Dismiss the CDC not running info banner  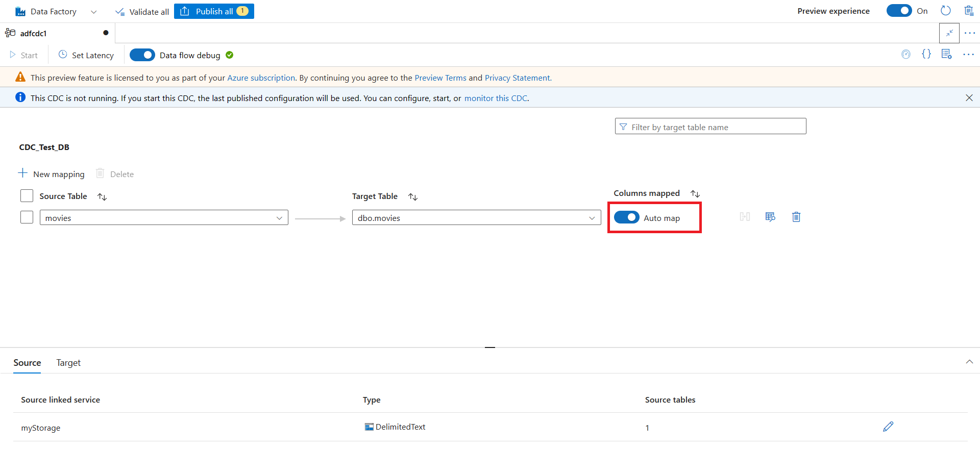click(969, 97)
